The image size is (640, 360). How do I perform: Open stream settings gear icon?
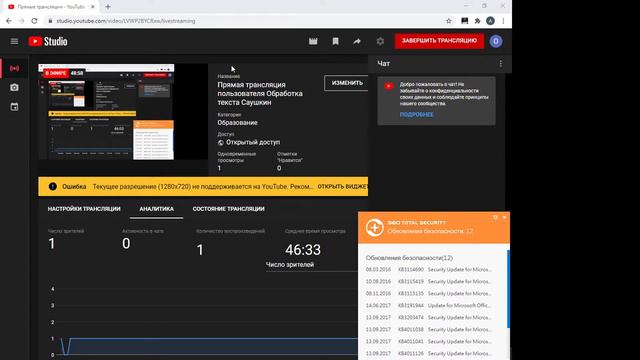(380, 41)
